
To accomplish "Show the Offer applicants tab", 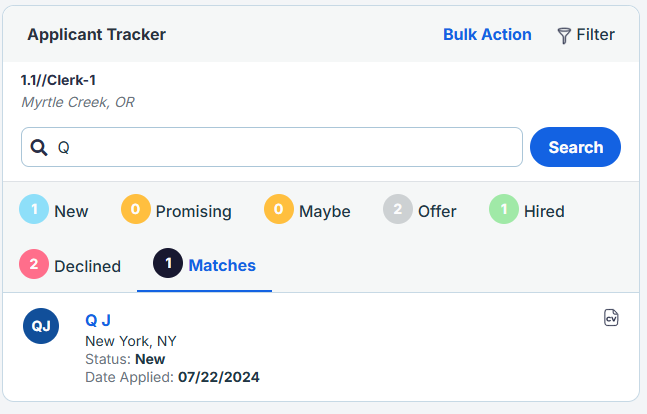I will tap(438, 211).
